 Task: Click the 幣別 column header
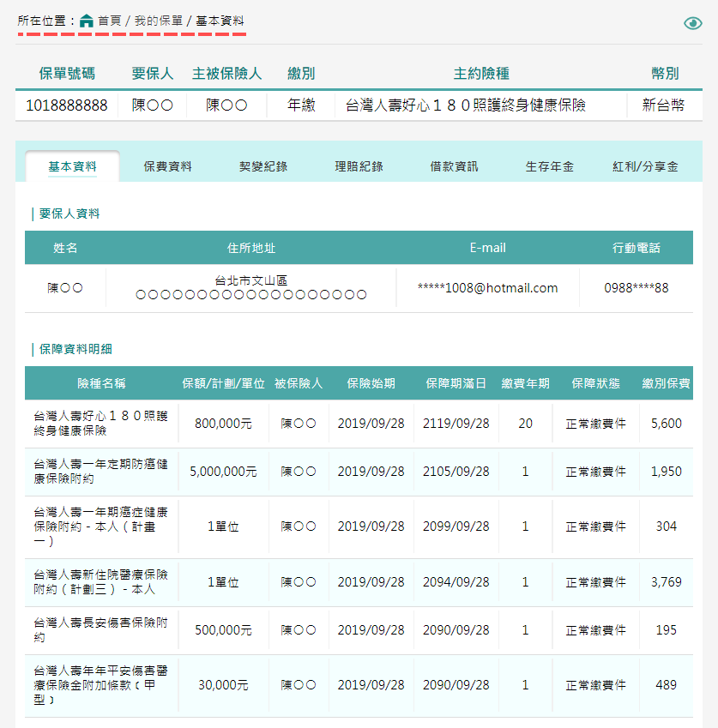(x=665, y=74)
